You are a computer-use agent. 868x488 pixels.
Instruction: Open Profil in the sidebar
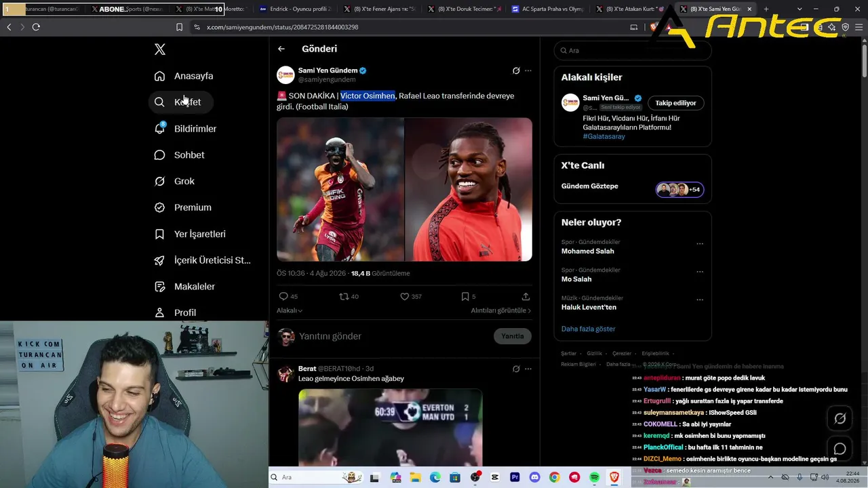tap(175, 312)
